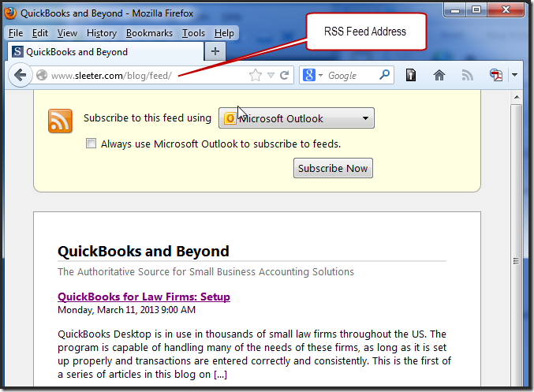Click the orange RSS feed icon
534x392 pixels.
click(60, 121)
